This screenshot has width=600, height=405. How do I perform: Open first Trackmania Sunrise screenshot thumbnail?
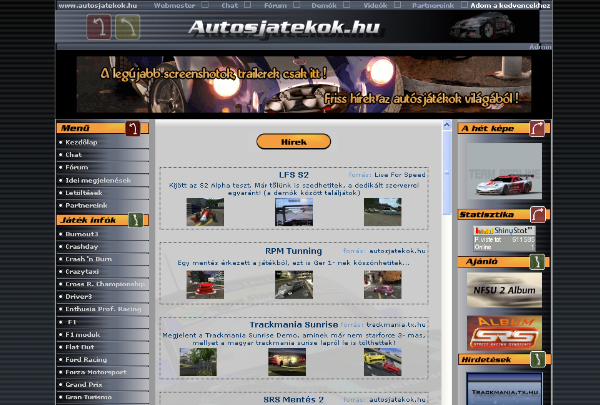pos(198,362)
